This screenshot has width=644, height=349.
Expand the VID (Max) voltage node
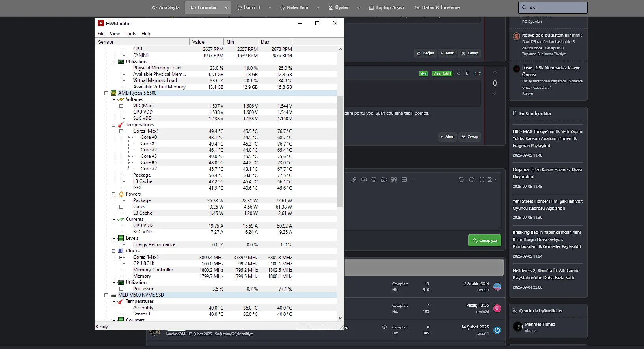click(121, 106)
